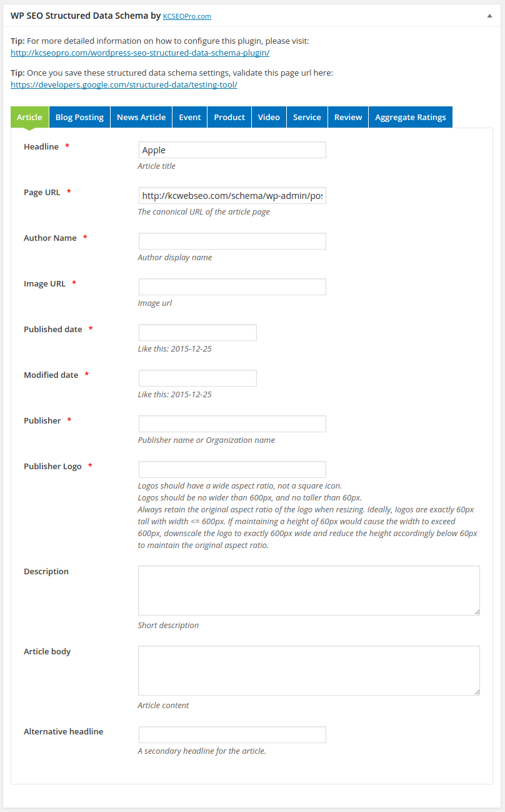
Task: Click the Published date field
Action: click(x=197, y=333)
